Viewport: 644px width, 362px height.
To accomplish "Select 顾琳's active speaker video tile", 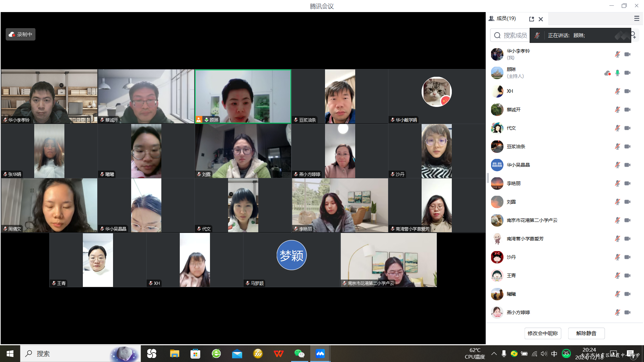I will point(243,97).
